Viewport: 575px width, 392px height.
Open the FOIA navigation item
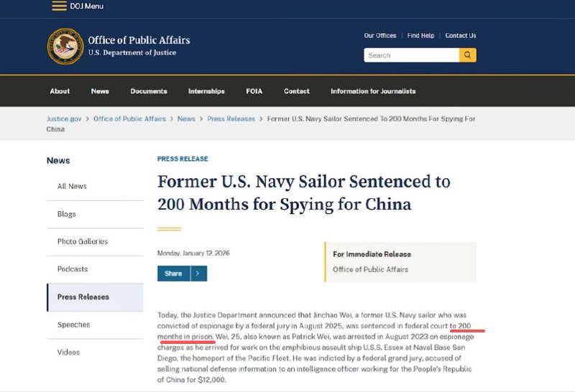[x=254, y=91]
